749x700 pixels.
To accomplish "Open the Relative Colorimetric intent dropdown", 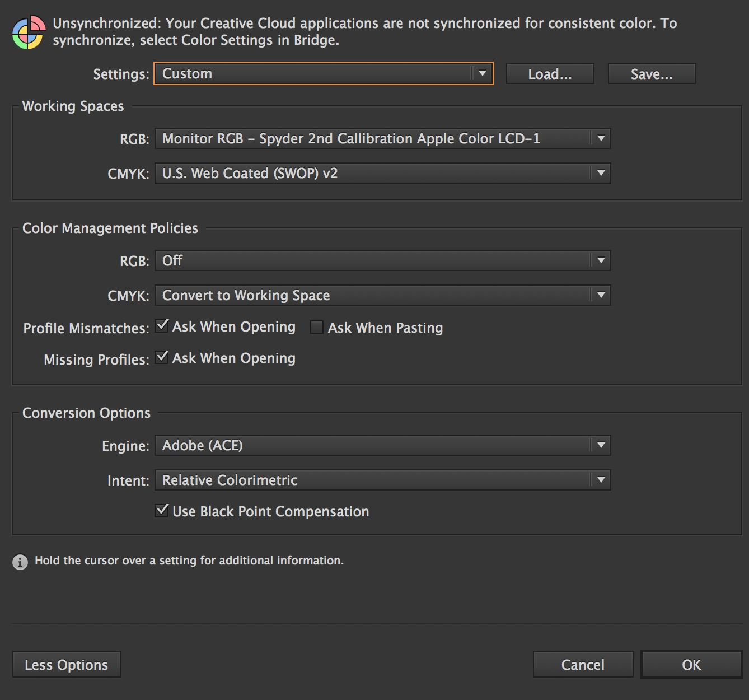I will point(382,480).
